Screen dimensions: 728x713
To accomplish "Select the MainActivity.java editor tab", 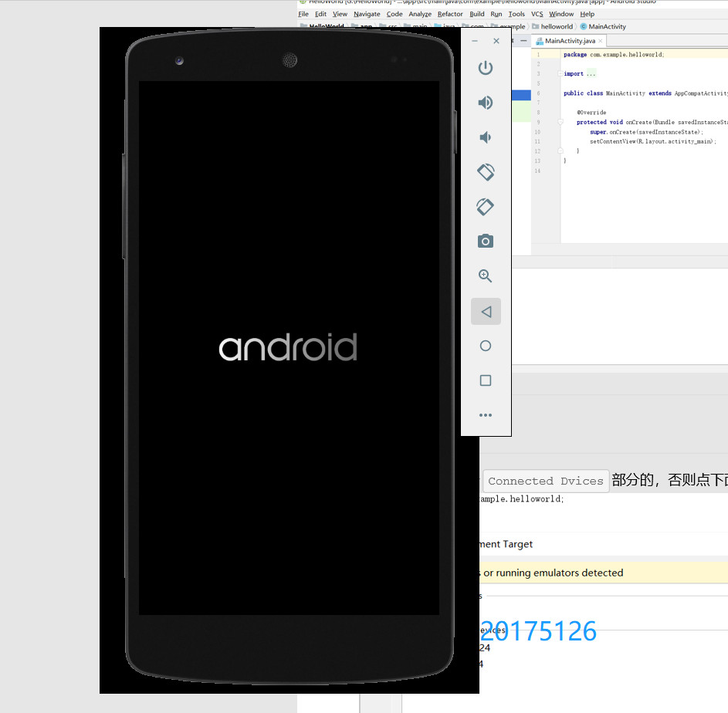I will pos(570,41).
